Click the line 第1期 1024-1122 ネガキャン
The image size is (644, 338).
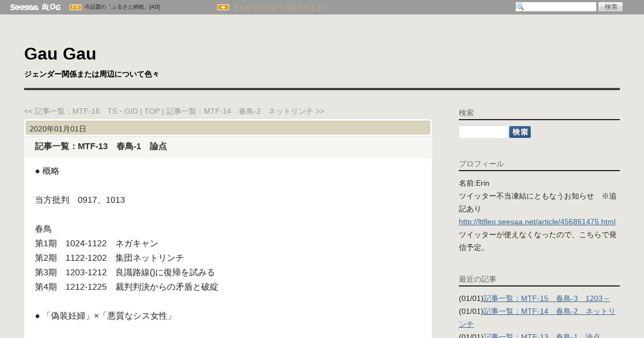(x=97, y=244)
